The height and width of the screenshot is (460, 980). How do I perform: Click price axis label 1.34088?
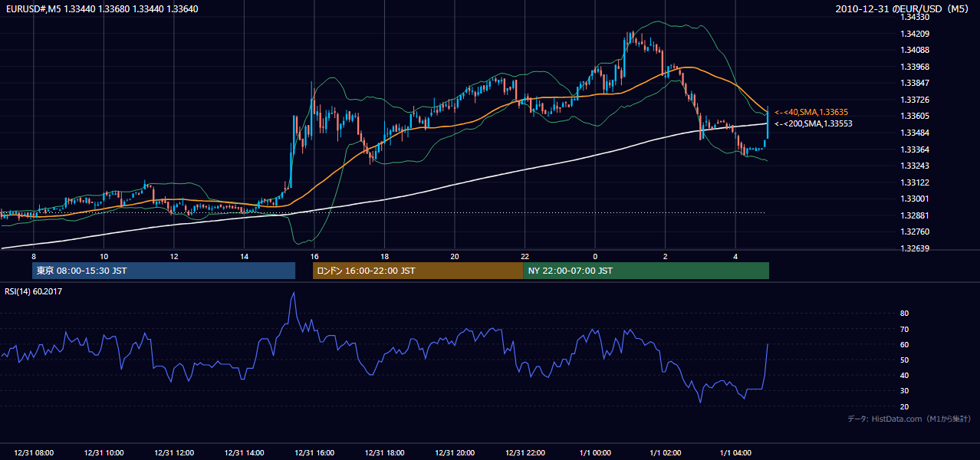913,50
